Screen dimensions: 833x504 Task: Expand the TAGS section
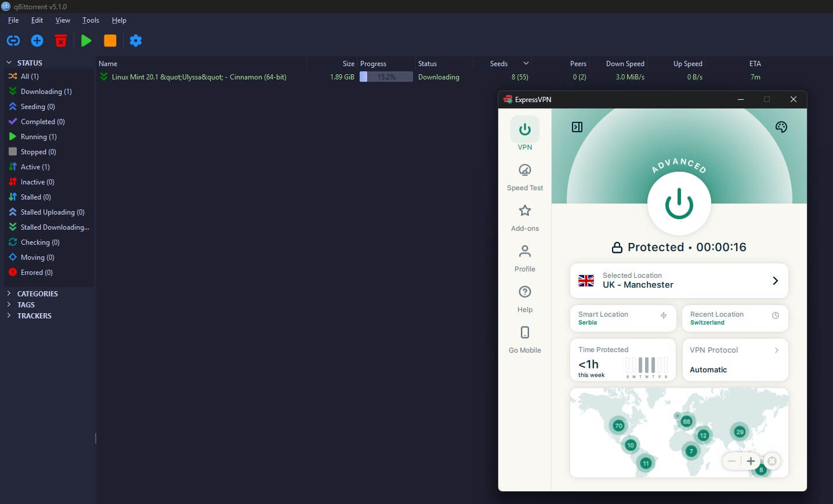tap(9, 304)
